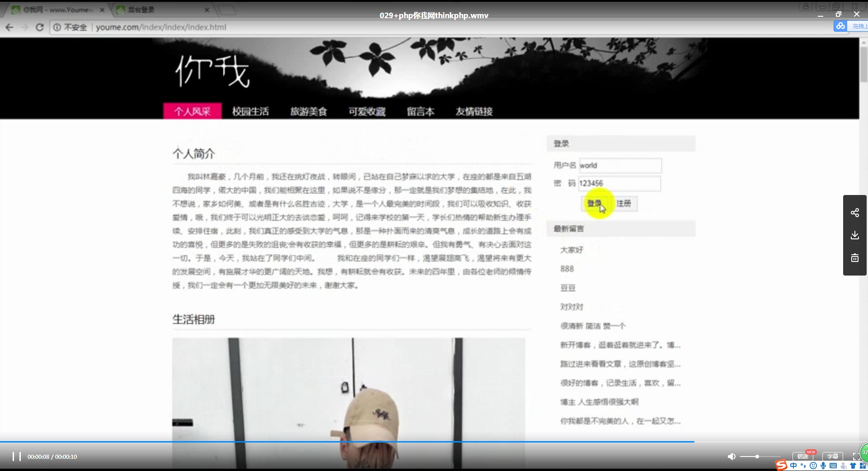The width and height of the screenshot is (868, 471).
Task: Open the 路过进来看看文章 message link
Action: coord(620,364)
